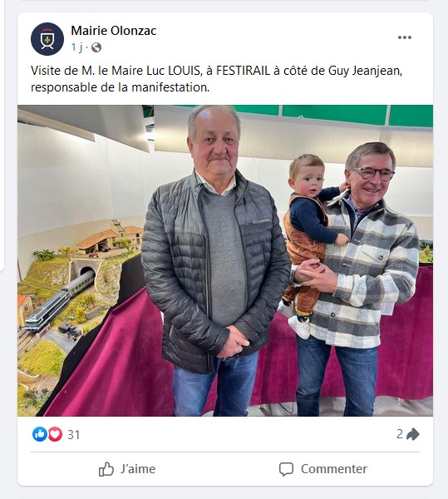Click the tunnel entrance in the model layout

point(86,271)
